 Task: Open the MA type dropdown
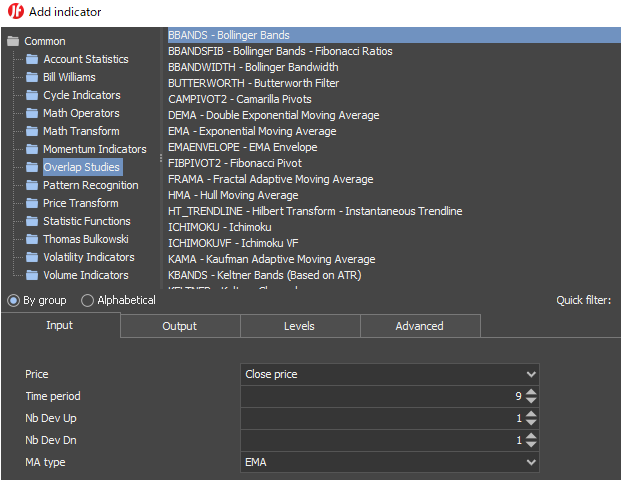(x=390, y=462)
